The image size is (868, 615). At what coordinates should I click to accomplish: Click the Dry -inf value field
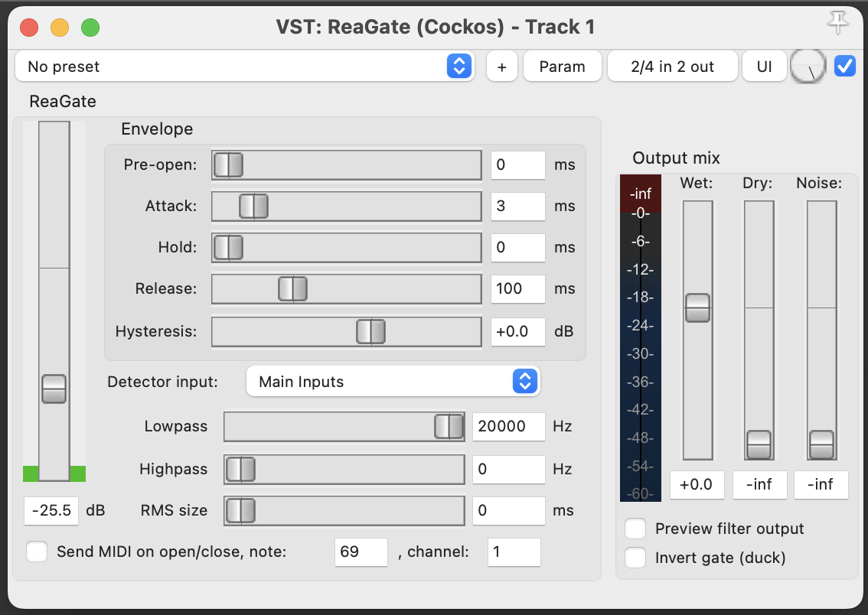click(759, 485)
